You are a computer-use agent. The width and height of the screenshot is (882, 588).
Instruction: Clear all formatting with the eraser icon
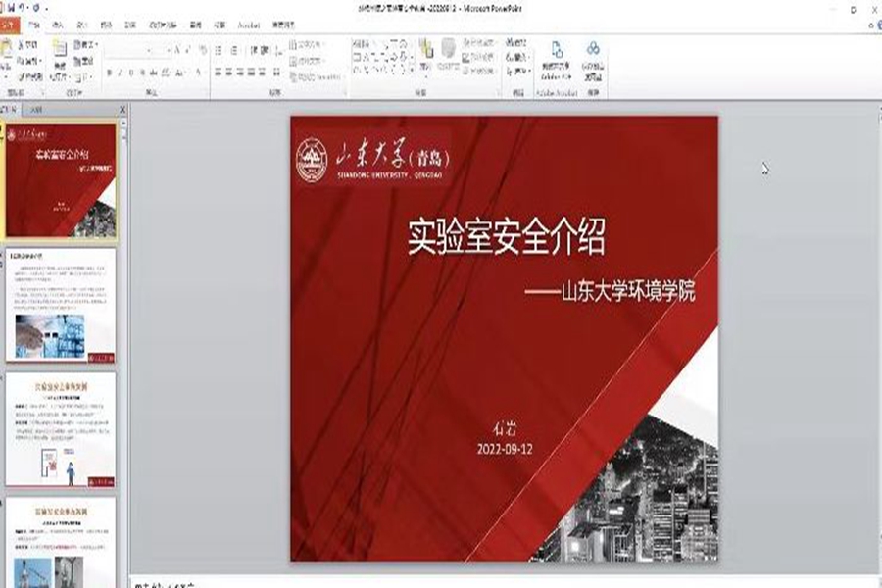point(203,50)
